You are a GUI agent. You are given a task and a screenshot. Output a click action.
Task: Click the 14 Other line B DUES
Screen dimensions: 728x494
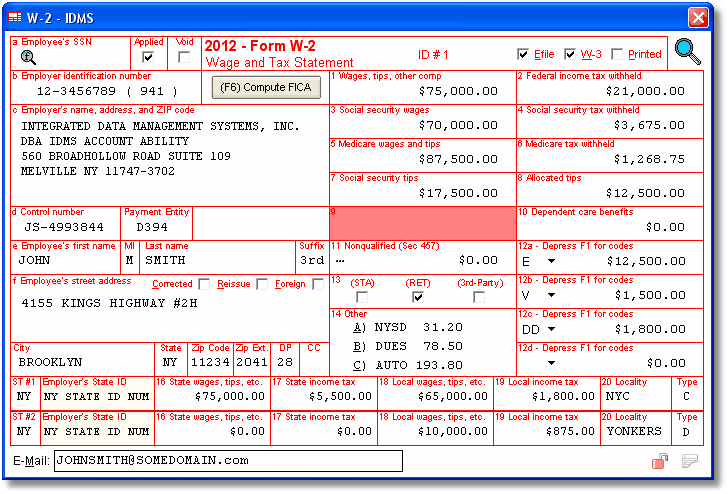[409, 346]
